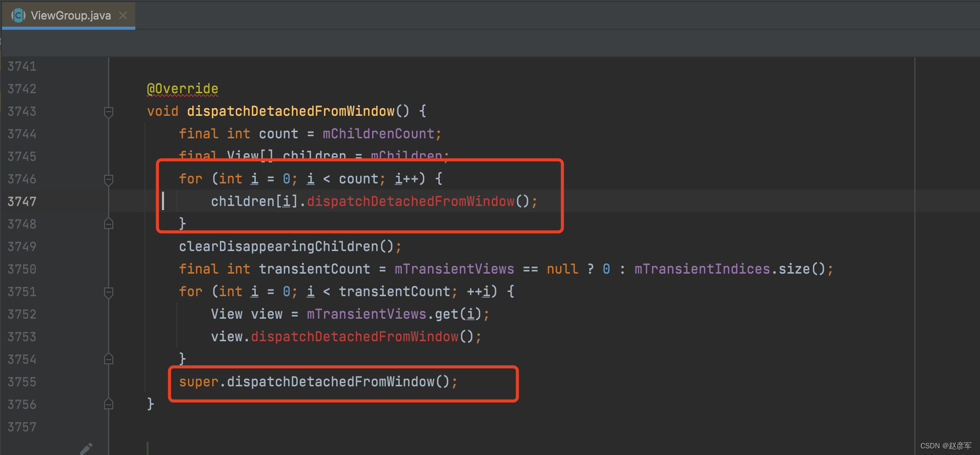Click line number 3741
The width and height of the screenshot is (980, 455).
point(22,67)
